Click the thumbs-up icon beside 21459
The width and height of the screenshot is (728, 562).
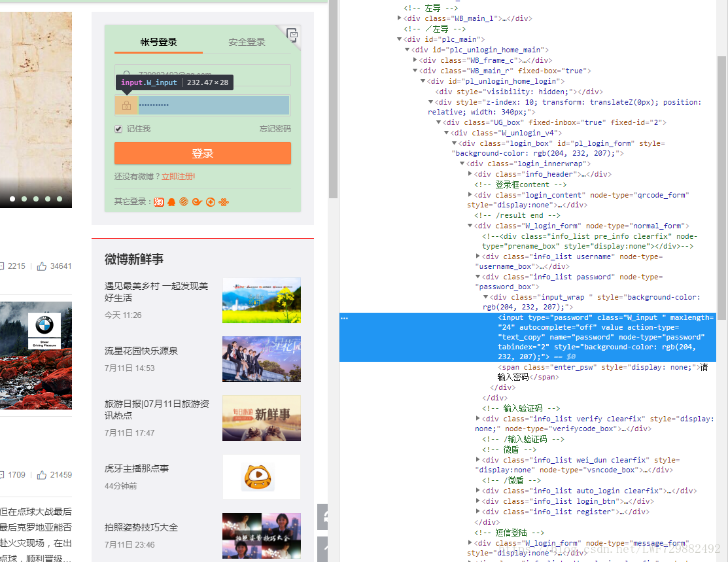[x=42, y=475]
